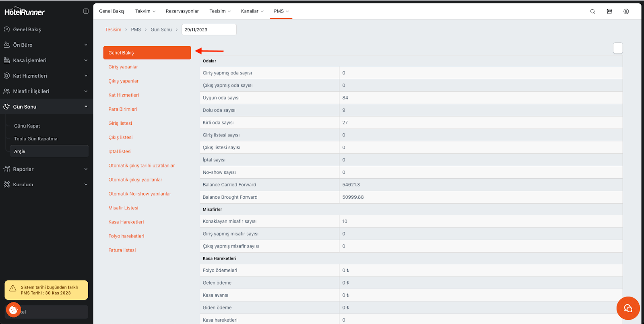
Task: Click the HotelRunner logo
Action: click(25, 12)
